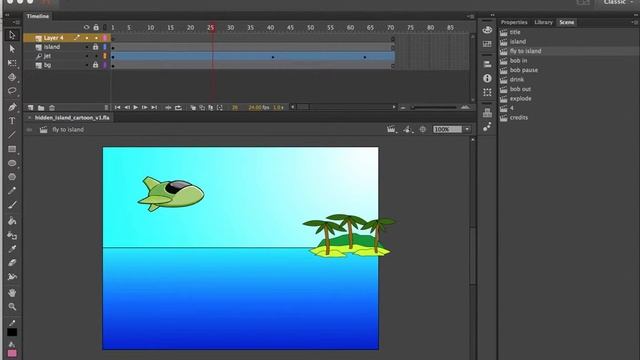Unlock the bg layer
640x360 pixels.
(x=96, y=65)
